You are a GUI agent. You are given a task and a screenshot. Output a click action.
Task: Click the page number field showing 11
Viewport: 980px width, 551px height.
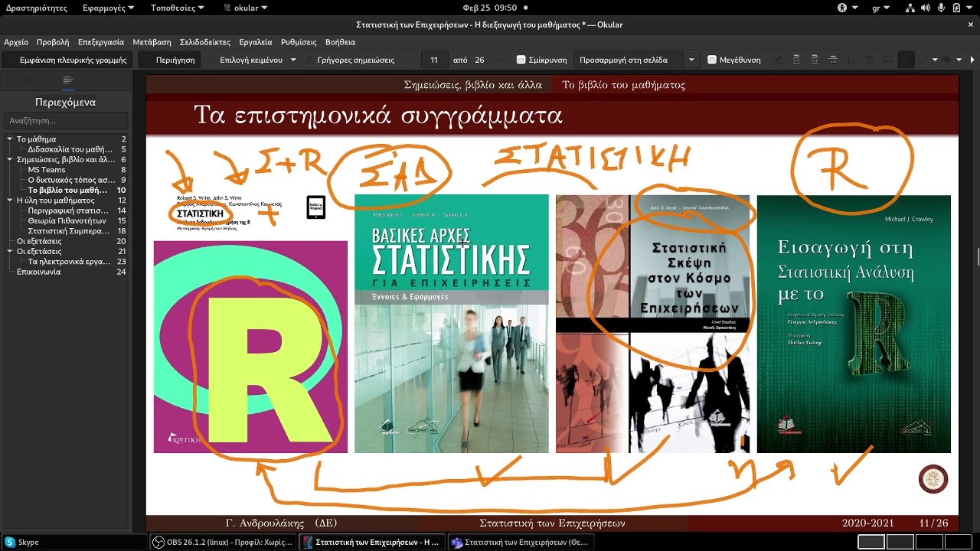click(434, 60)
